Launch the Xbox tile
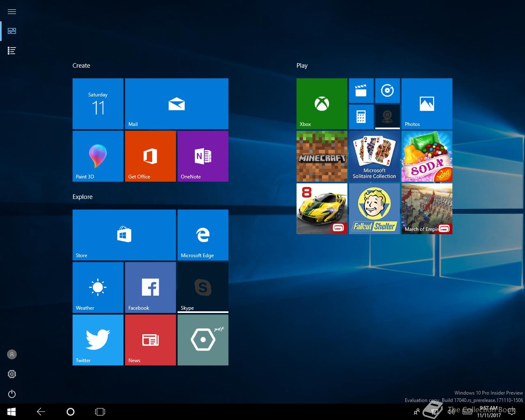The width and height of the screenshot is (525, 420). click(322, 104)
